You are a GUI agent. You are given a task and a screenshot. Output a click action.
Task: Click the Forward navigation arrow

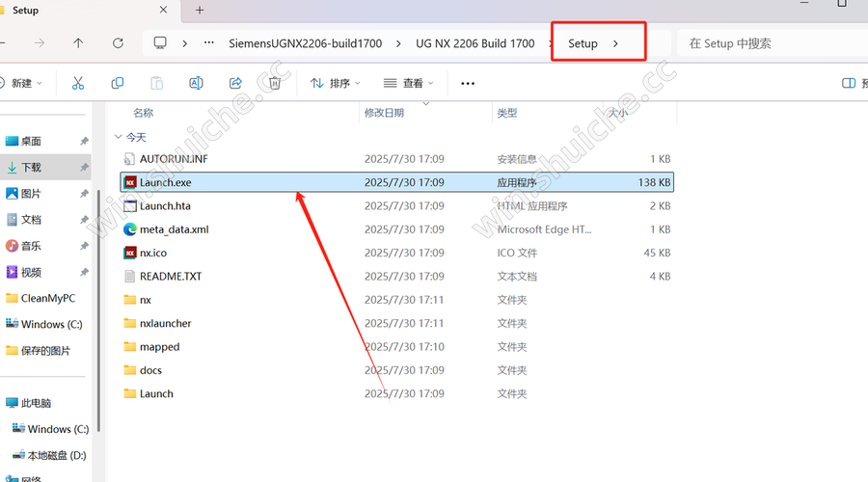(x=40, y=43)
